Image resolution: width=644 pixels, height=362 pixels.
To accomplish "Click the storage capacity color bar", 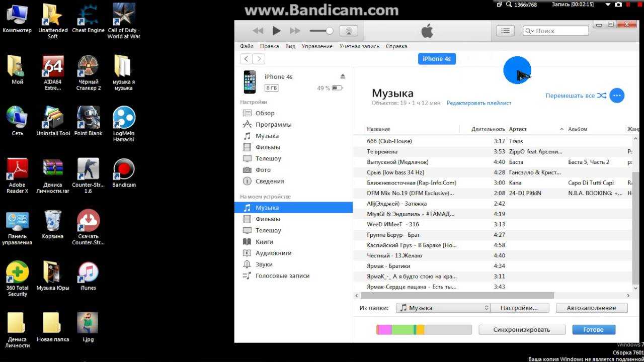I will coord(424,330).
